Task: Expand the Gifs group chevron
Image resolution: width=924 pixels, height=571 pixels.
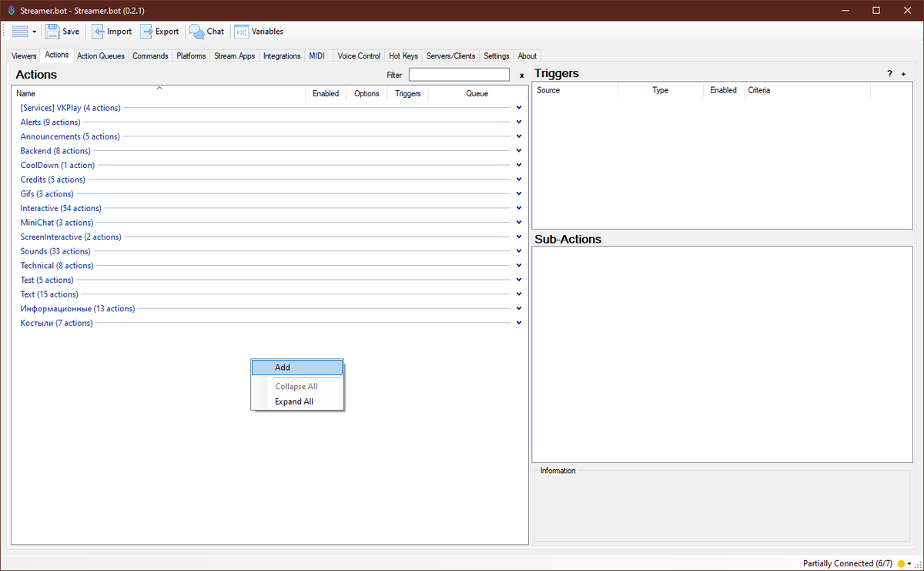Action: 519,193
